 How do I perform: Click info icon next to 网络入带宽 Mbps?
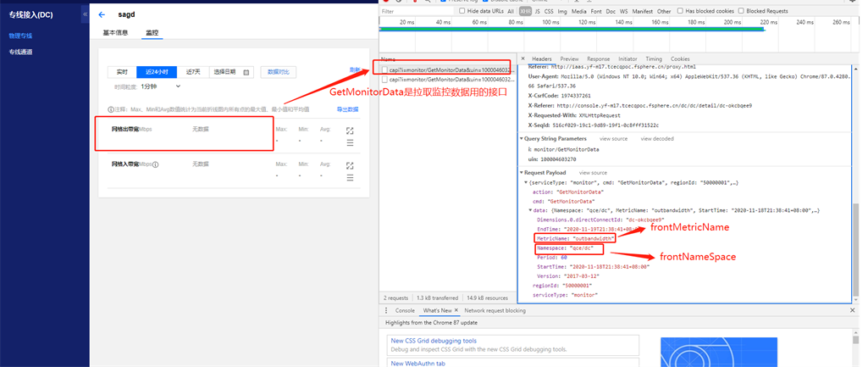(x=156, y=164)
